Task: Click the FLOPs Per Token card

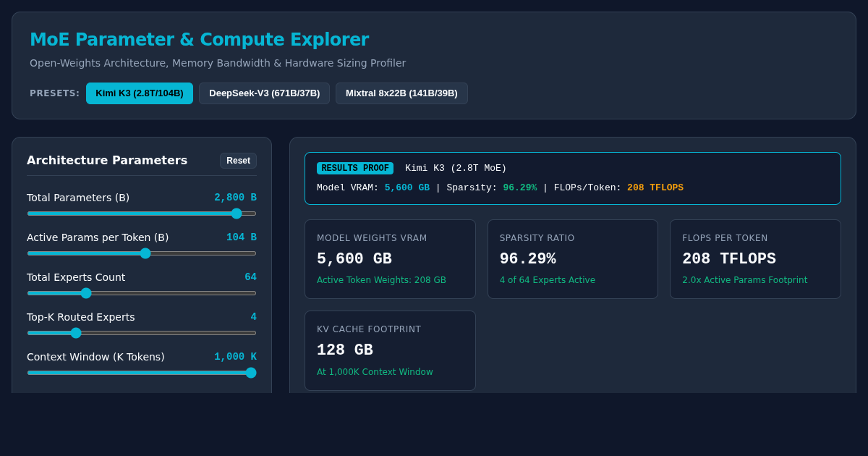Action: pos(755,259)
